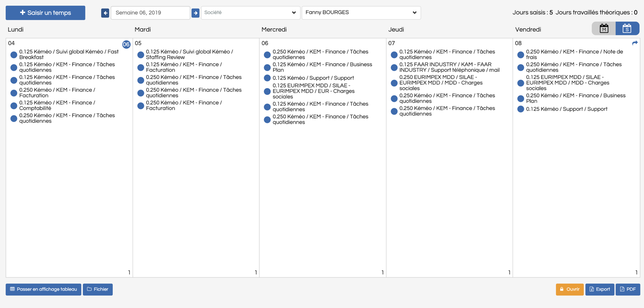Image resolution: width=644 pixels, height=308 pixels.
Task: Open Friday 0.125 Kéméo Support entry
Action: (567, 109)
